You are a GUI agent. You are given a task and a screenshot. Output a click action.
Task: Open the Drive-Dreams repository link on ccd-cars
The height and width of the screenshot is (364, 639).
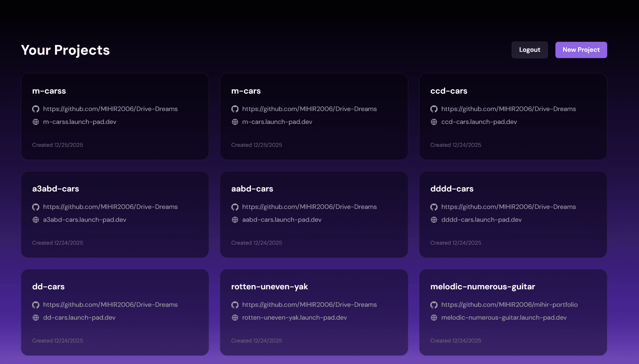(508, 109)
